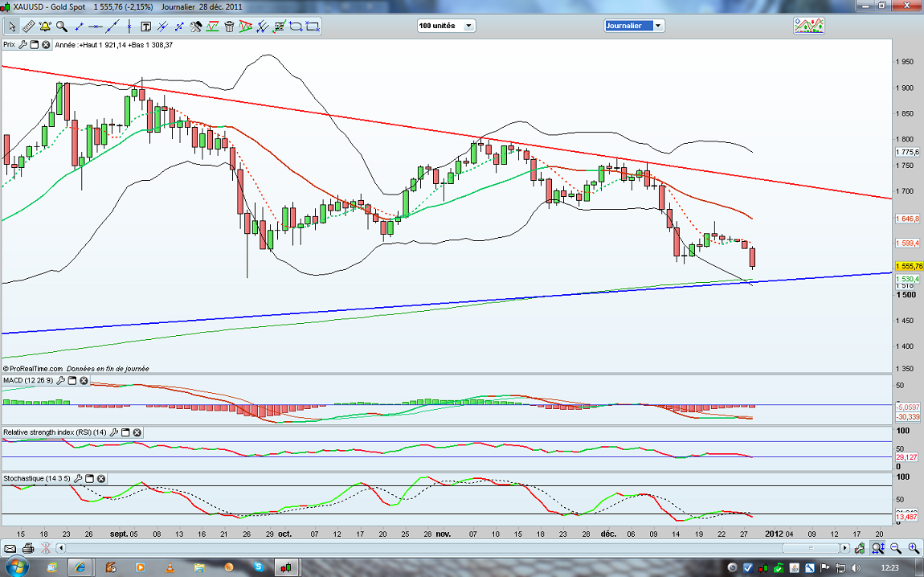The width and height of the screenshot is (924, 577).
Task: Open the Journalier timeframe dropdown
Action: point(634,26)
